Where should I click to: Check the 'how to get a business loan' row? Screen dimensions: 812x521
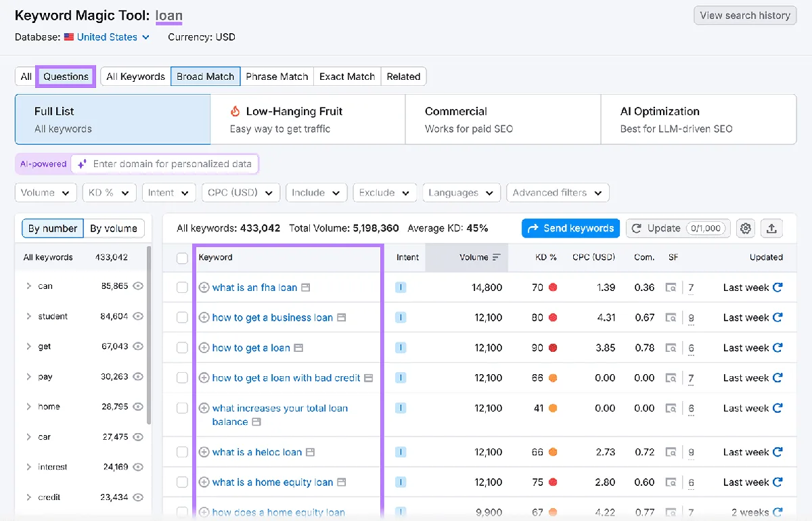(182, 317)
